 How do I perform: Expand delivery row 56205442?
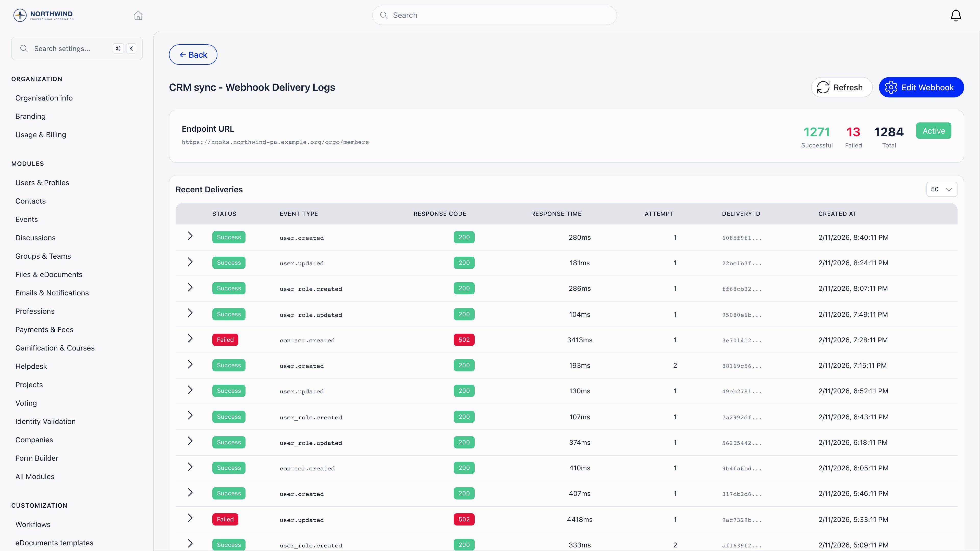point(190,441)
